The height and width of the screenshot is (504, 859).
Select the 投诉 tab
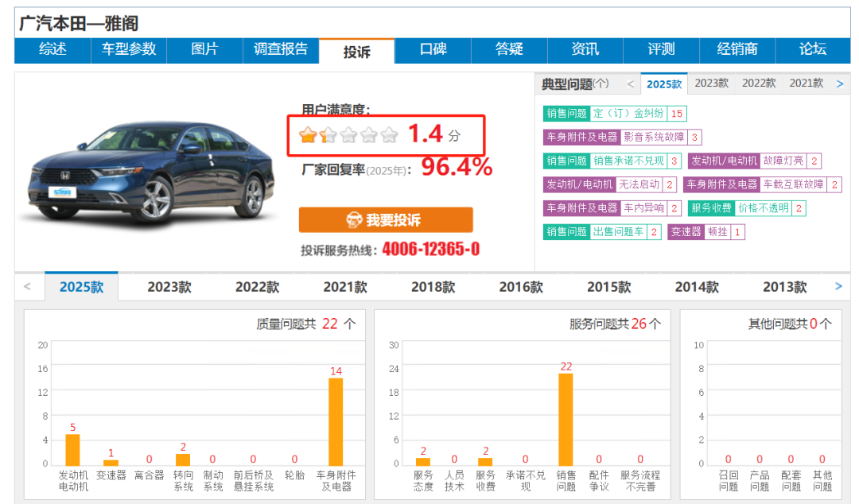[x=356, y=52]
